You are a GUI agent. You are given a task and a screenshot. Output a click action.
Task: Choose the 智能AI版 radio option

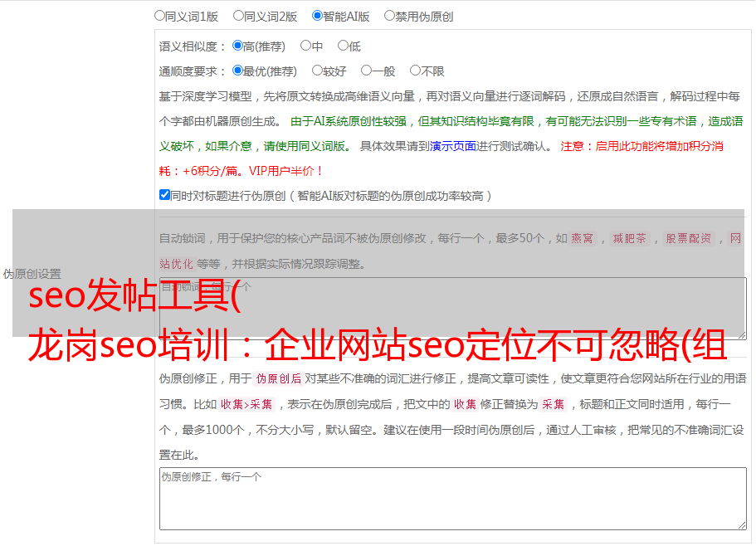[x=317, y=16]
